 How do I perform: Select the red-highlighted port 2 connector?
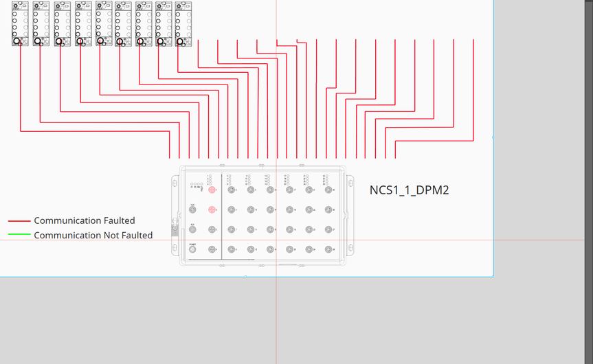212,209
